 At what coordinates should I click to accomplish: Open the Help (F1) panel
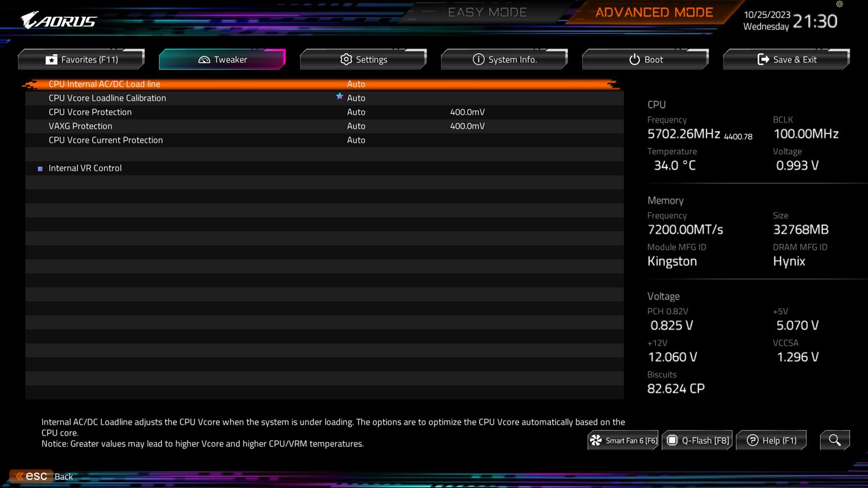pos(771,441)
